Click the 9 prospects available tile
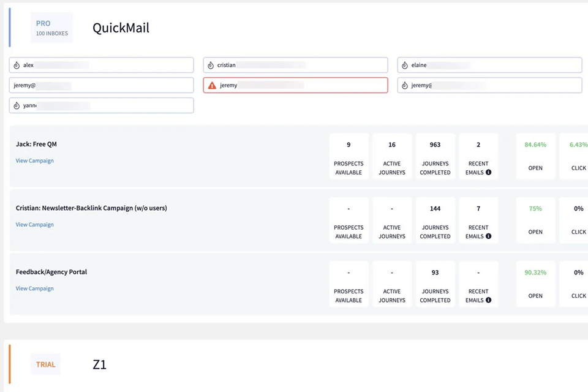 pyautogui.click(x=349, y=156)
